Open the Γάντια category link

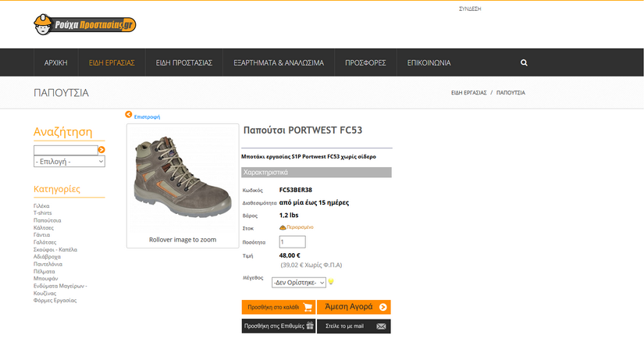coord(41,234)
